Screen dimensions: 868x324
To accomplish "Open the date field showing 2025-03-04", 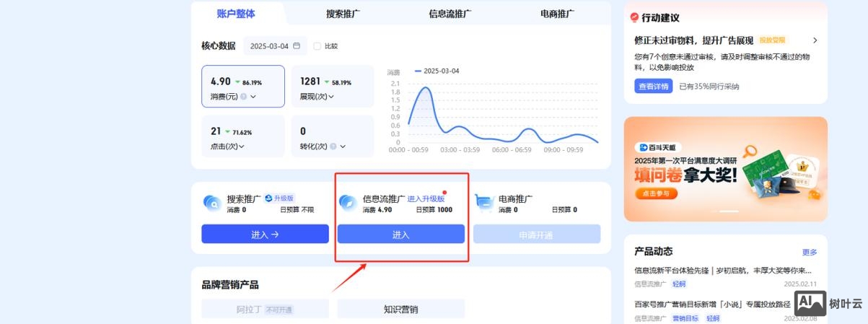I will click(275, 46).
